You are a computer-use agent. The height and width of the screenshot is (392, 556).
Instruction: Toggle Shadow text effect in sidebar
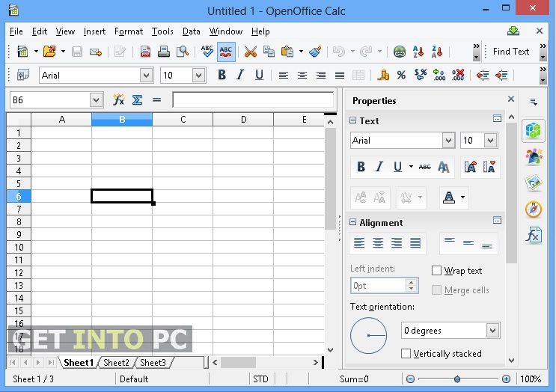click(444, 167)
